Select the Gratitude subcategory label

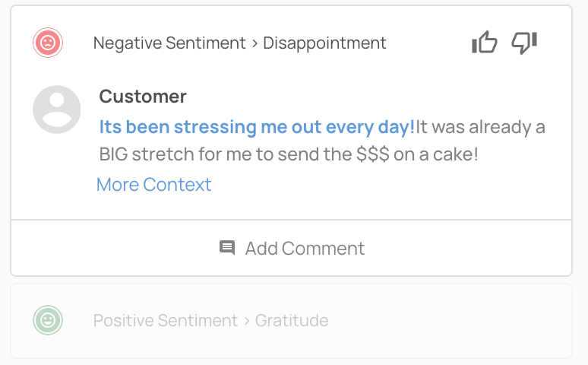coord(292,321)
